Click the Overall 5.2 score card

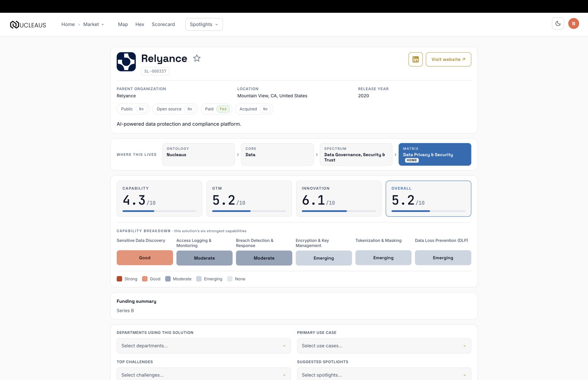[428, 198]
